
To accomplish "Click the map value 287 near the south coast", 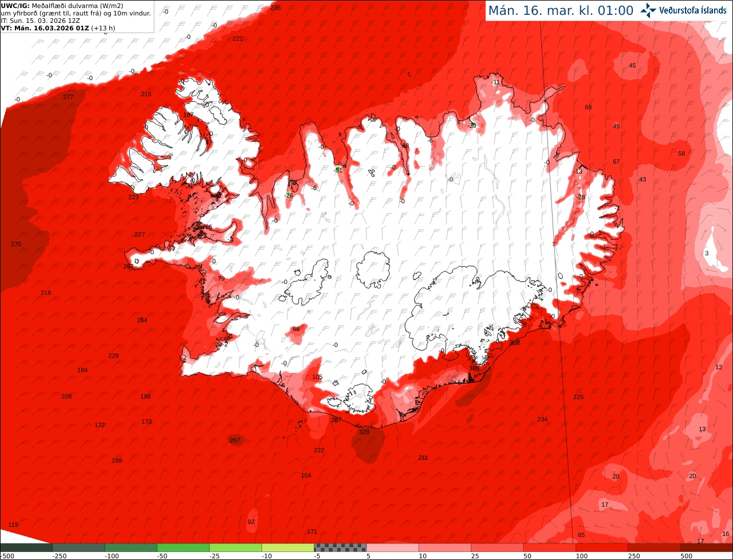I will (x=336, y=420).
